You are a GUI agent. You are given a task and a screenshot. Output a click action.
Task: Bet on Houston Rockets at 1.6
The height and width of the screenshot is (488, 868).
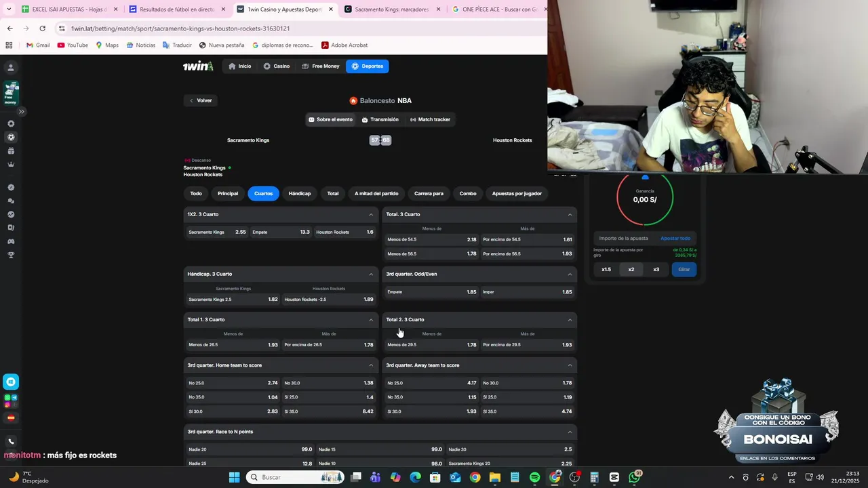click(x=344, y=232)
